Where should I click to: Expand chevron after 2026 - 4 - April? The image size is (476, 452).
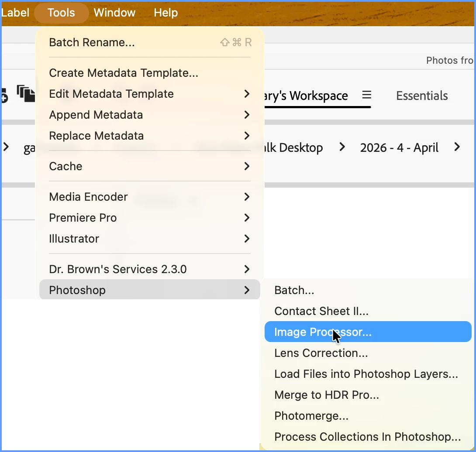(x=457, y=147)
